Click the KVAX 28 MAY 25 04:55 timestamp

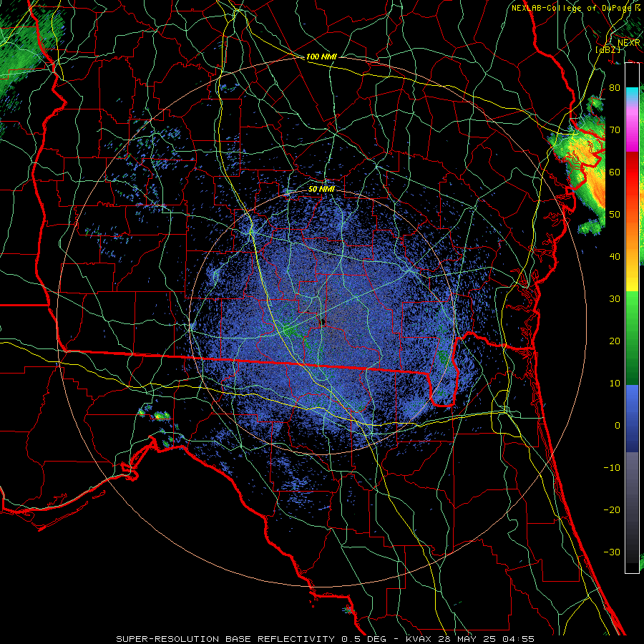[470, 639]
